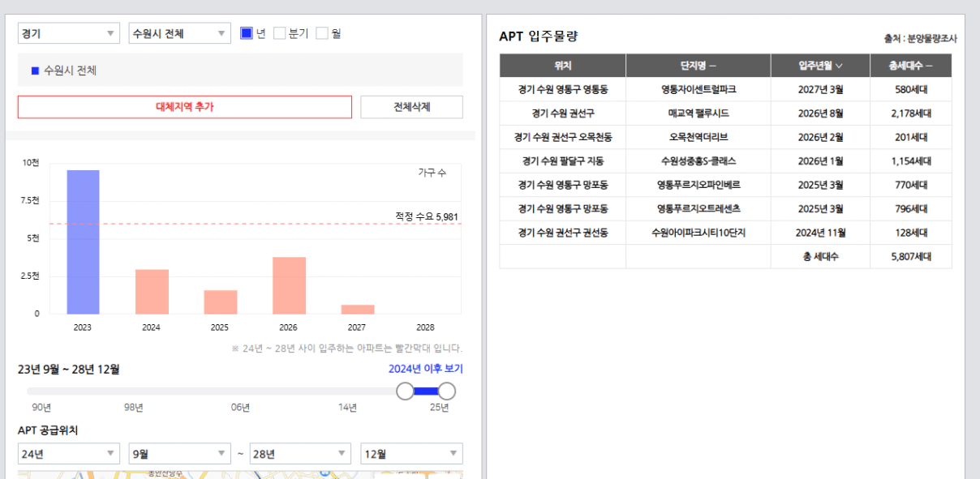Enable the 분기 quarterly view checkbox
Viewport: 980px width, 479px height.
click(x=280, y=33)
